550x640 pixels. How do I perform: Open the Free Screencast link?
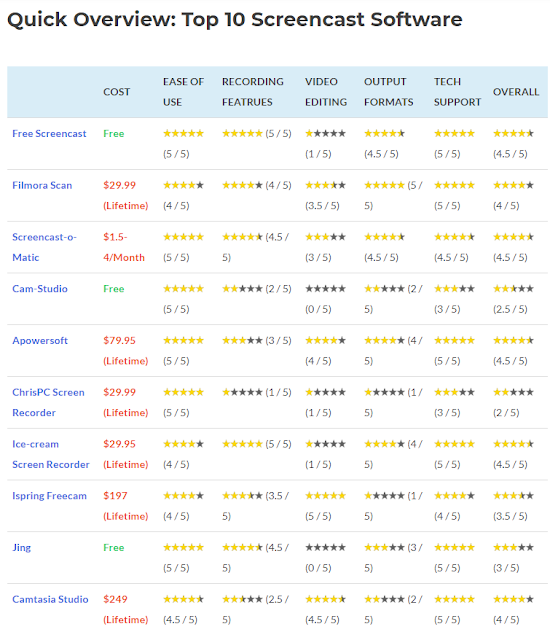point(49,133)
